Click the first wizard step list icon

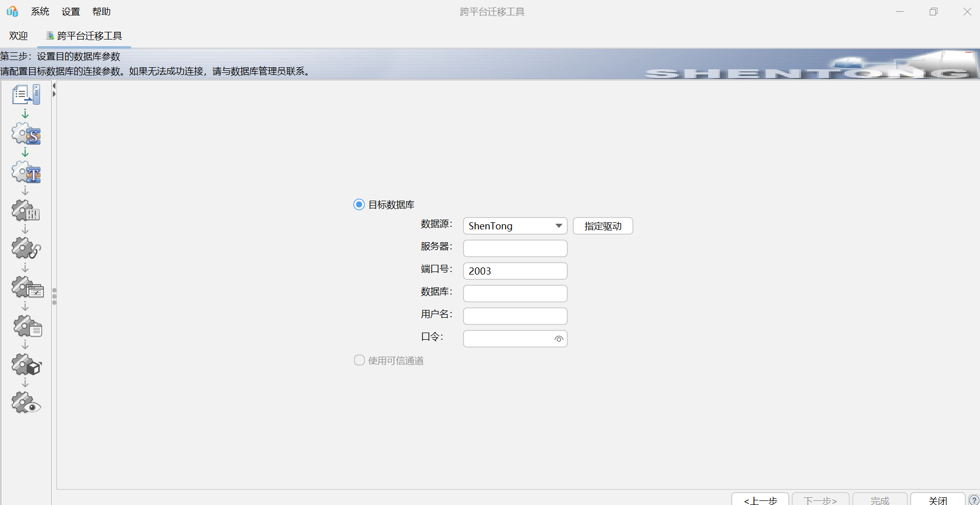coord(26,94)
